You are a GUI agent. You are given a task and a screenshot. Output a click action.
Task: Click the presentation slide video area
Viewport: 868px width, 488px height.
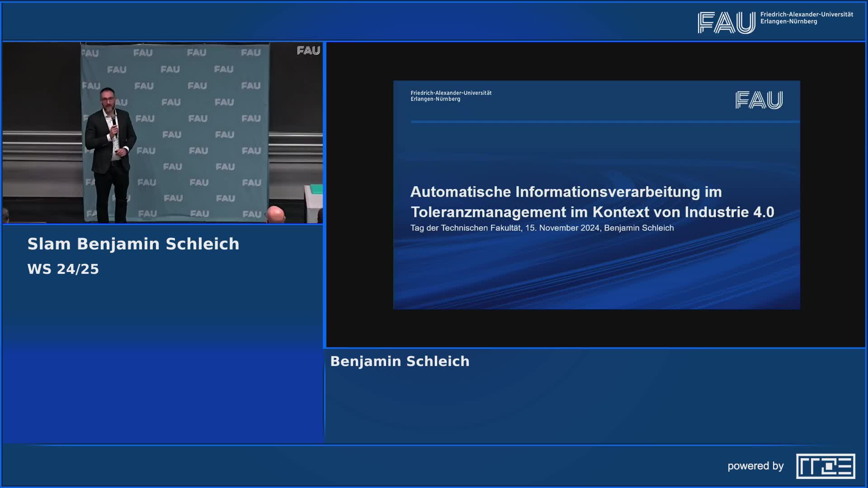pos(596,271)
